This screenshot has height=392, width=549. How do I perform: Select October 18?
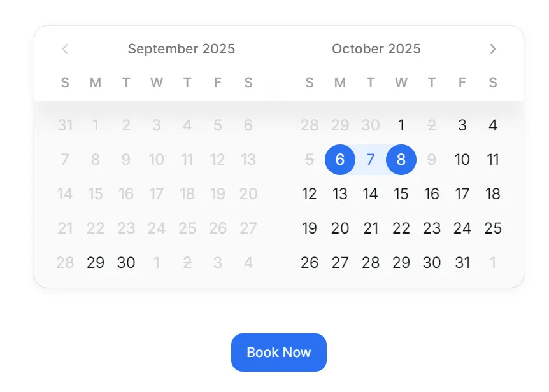click(x=493, y=194)
